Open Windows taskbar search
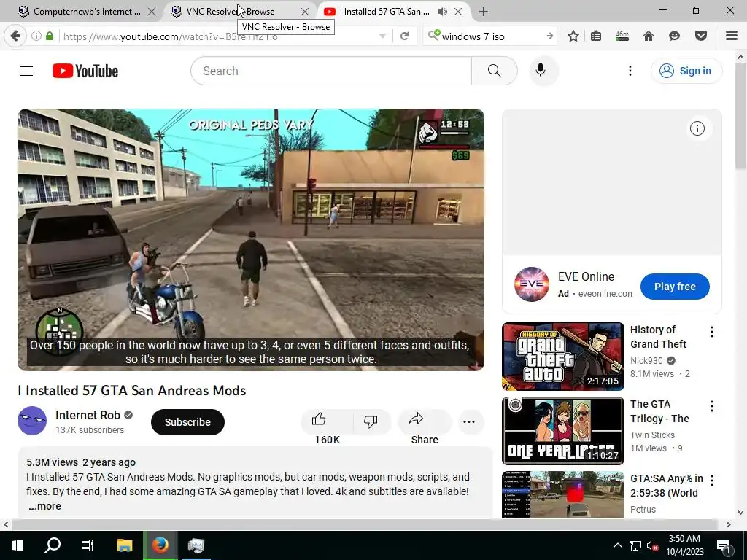This screenshot has height=560, width=747. (x=53, y=545)
